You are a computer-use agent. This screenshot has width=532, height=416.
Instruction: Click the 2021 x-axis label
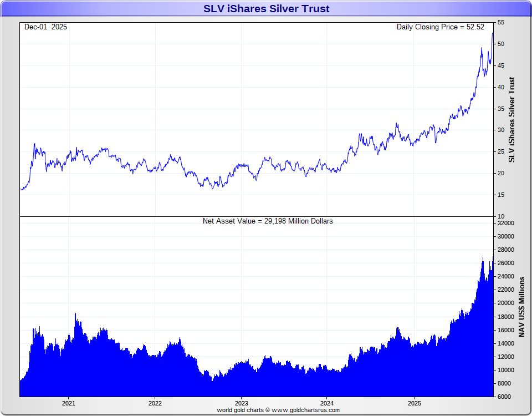point(69,403)
